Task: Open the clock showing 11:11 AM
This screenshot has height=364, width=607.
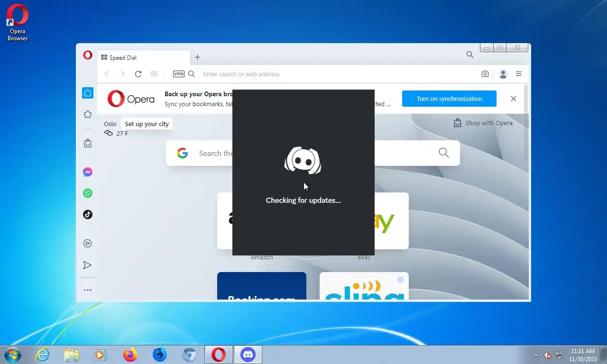Action: tap(583, 355)
